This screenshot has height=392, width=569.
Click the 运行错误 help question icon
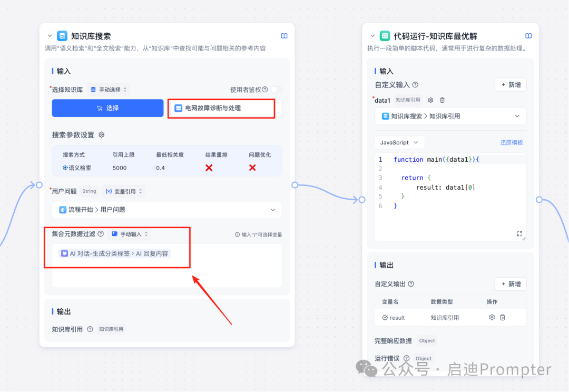406,359
